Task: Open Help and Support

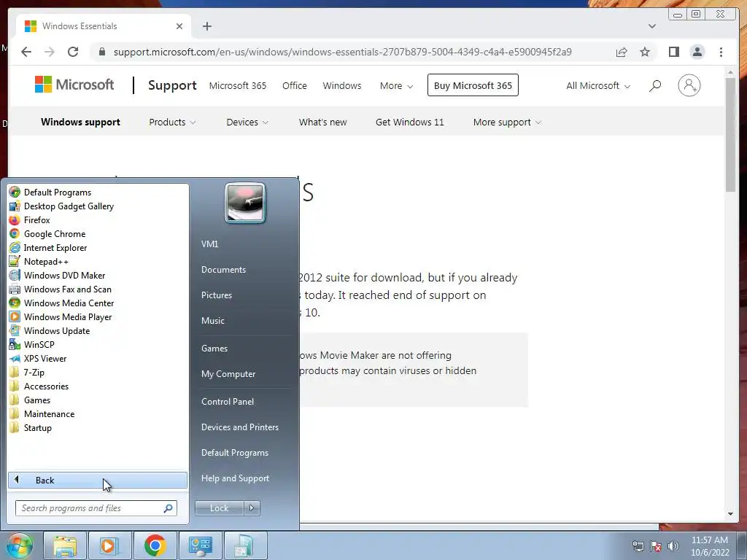Action: pyautogui.click(x=235, y=478)
